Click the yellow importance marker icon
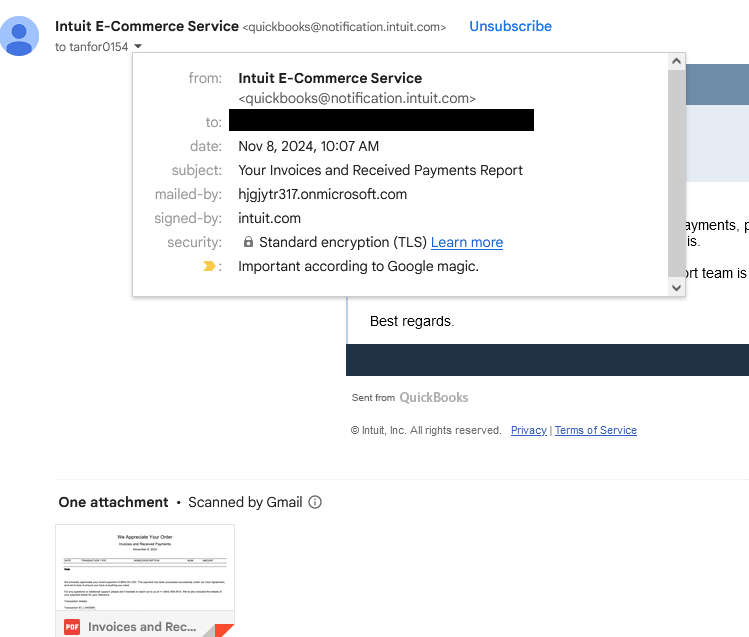This screenshot has height=637, width=749. (x=209, y=266)
